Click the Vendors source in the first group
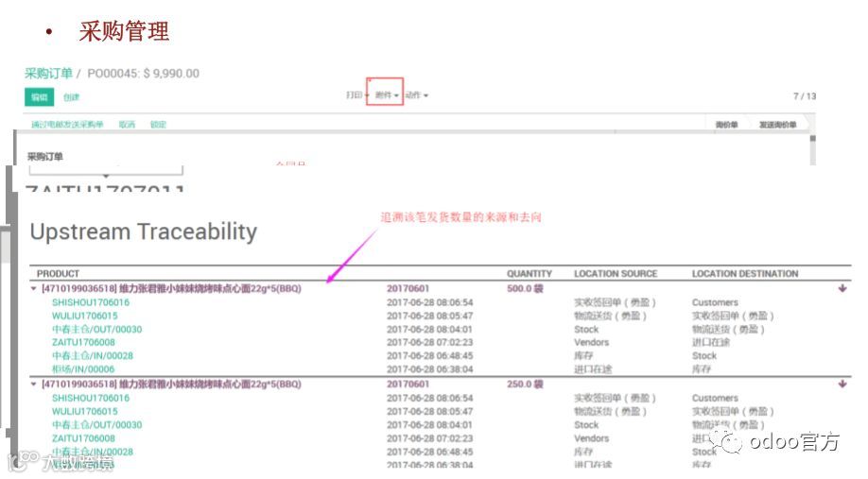The image size is (868, 479). tap(592, 342)
